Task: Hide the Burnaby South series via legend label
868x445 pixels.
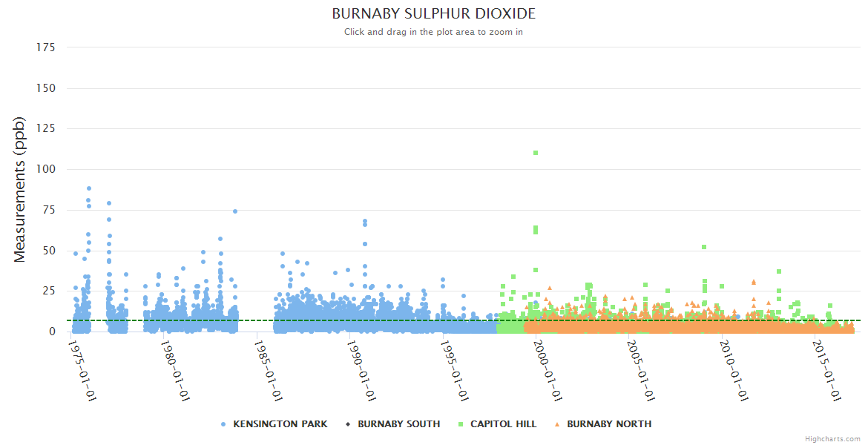Action: (x=398, y=424)
